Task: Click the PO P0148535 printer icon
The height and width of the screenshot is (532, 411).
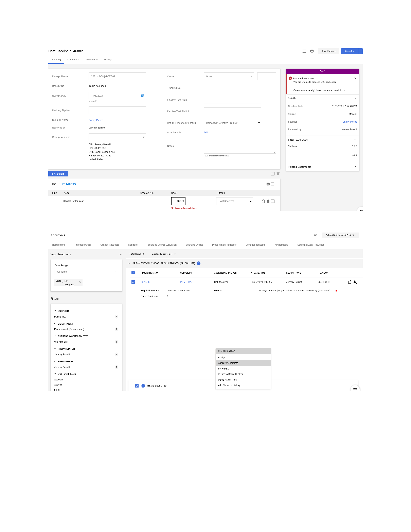Action: tap(268, 184)
